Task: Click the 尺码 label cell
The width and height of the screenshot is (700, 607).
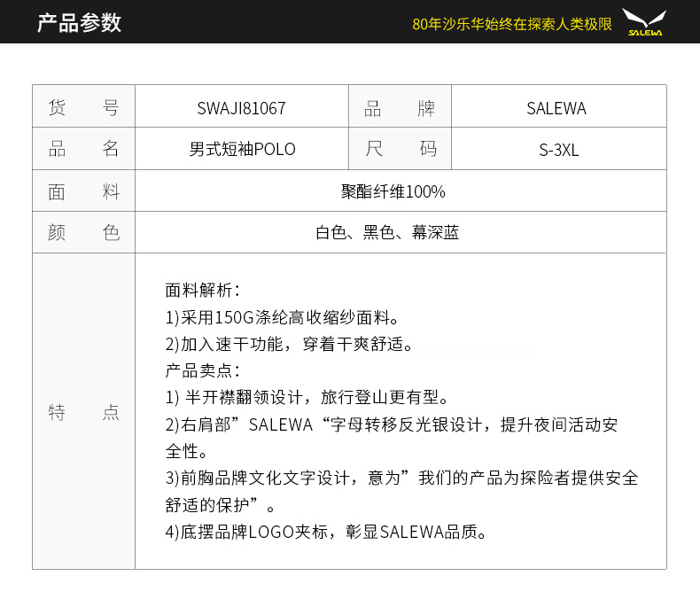Action: (400, 149)
